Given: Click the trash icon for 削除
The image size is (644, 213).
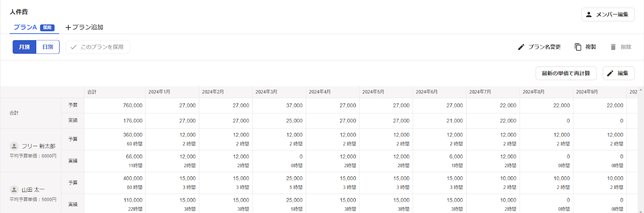Looking at the screenshot, I should [613, 47].
